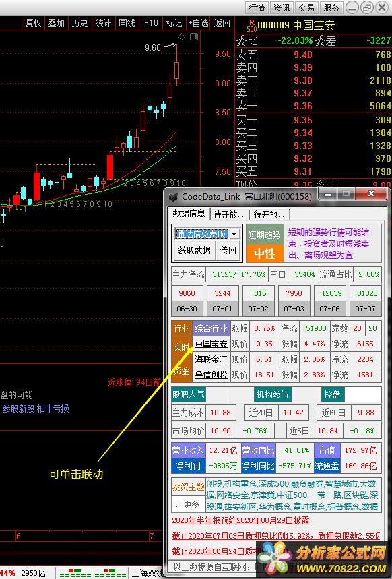Open the 2020年半年报预约披露 notice link
Viewport: 392px width, 579px height.
coord(240,520)
